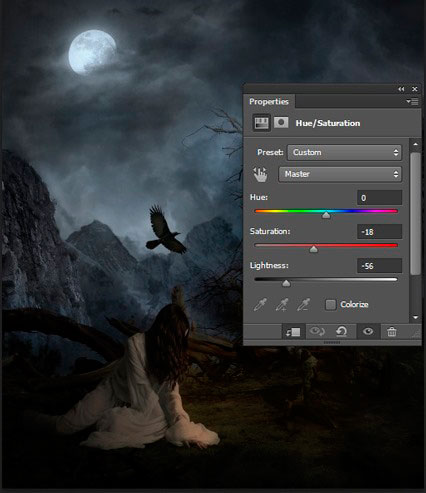Toggle adjustment layer visibility eye
The height and width of the screenshot is (493, 426).
368,332
